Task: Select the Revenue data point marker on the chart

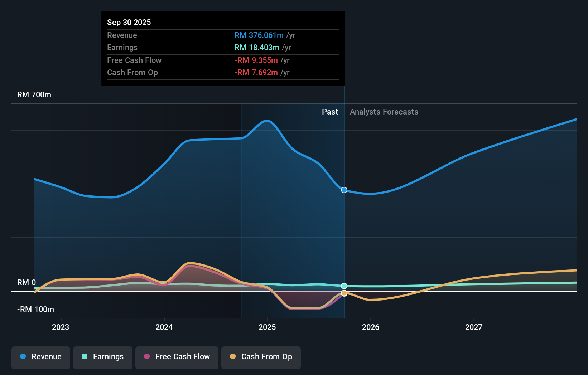Action: point(344,190)
